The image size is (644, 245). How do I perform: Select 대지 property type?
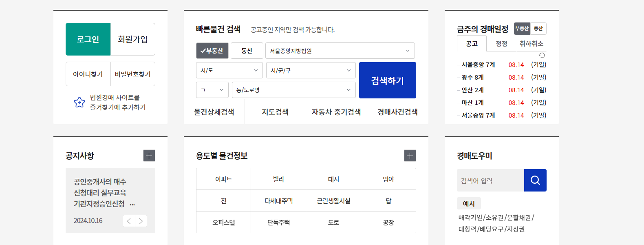pyautogui.click(x=334, y=179)
